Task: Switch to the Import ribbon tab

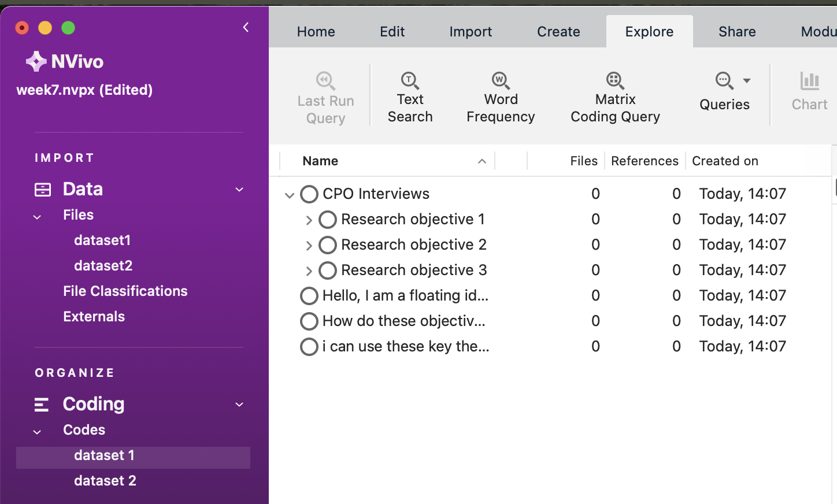Action: 471,32
